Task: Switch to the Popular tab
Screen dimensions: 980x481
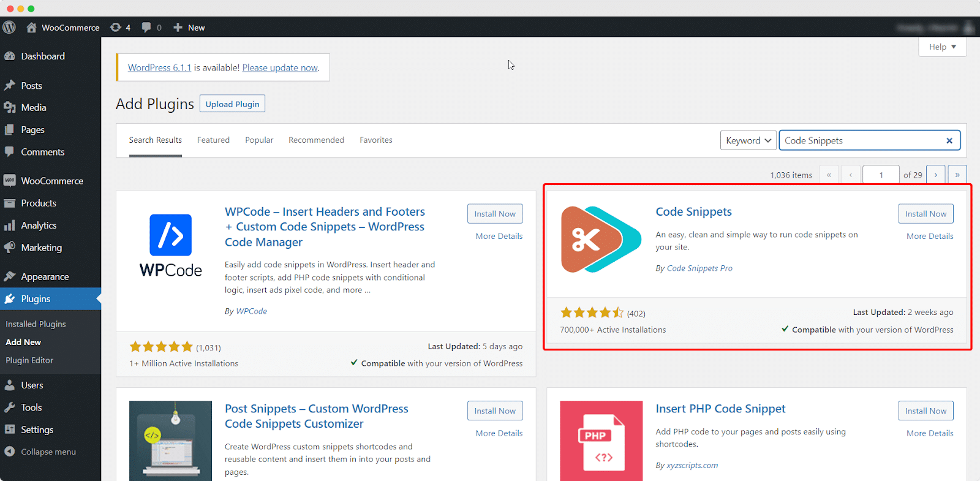Action: (x=259, y=140)
